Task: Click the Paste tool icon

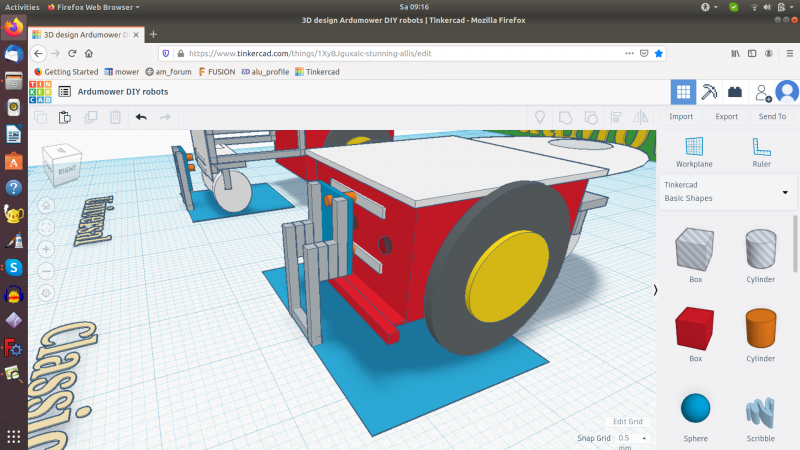Action: 65,117
